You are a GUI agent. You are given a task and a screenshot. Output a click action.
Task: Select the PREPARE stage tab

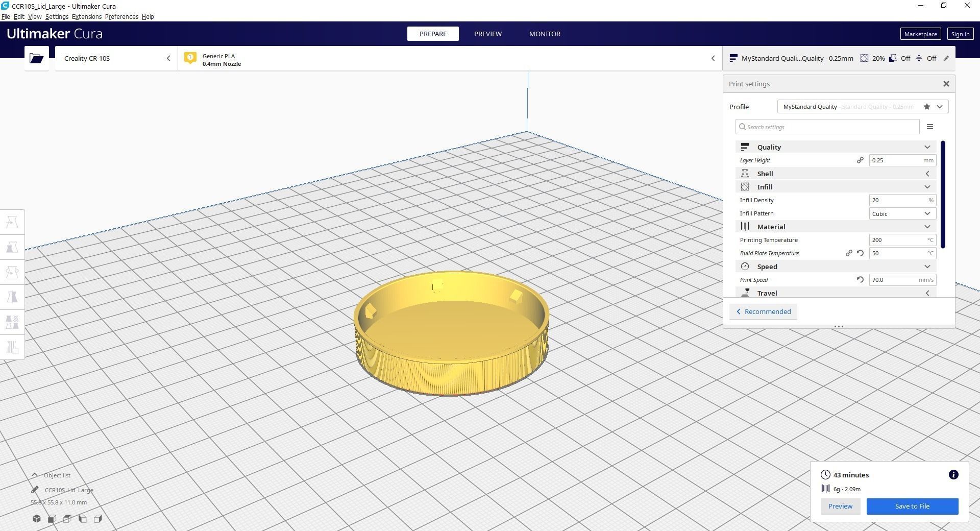(x=433, y=34)
